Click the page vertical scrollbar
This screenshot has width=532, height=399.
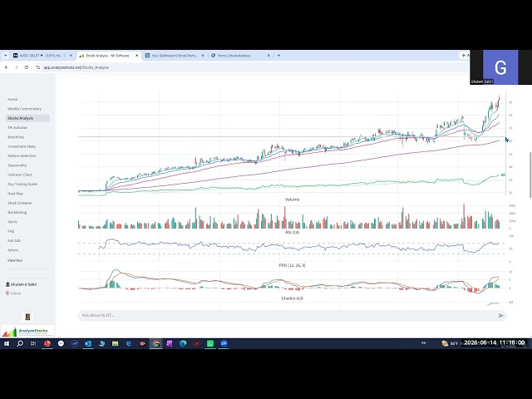tap(530, 175)
